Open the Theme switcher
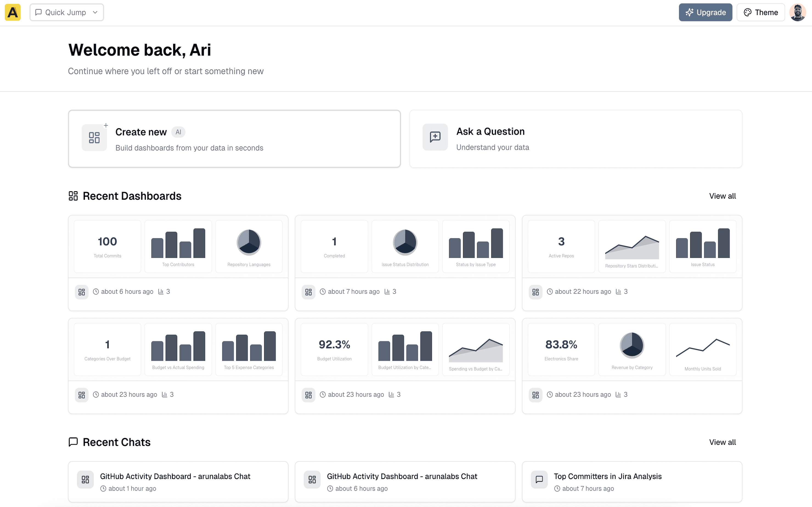This screenshot has height=507, width=812. pyautogui.click(x=760, y=12)
